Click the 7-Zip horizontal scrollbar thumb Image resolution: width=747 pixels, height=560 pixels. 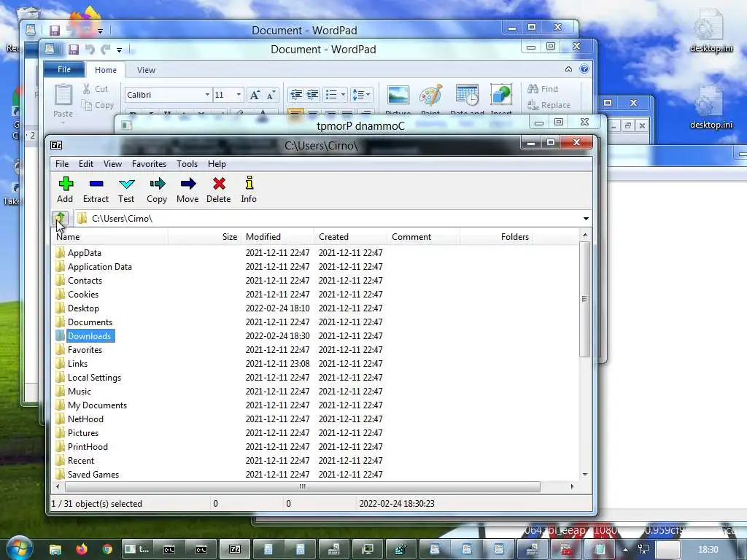303,486
